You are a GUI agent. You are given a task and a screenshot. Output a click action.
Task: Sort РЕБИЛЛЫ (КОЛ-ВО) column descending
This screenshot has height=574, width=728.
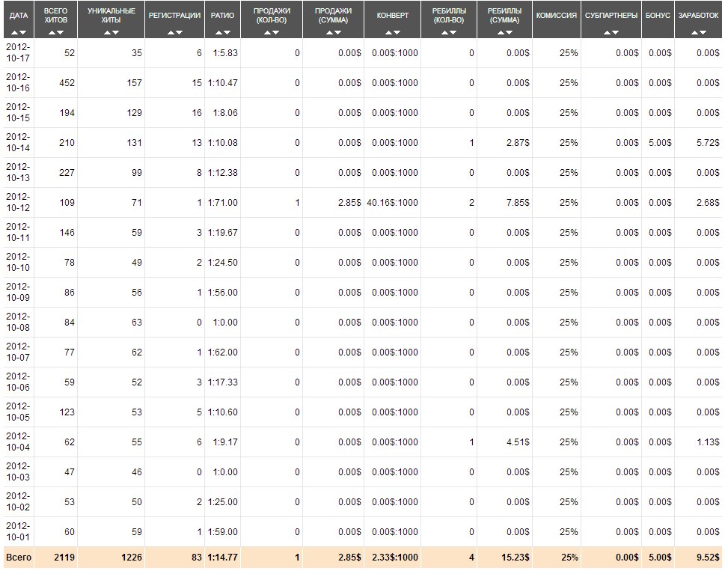tap(453, 33)
